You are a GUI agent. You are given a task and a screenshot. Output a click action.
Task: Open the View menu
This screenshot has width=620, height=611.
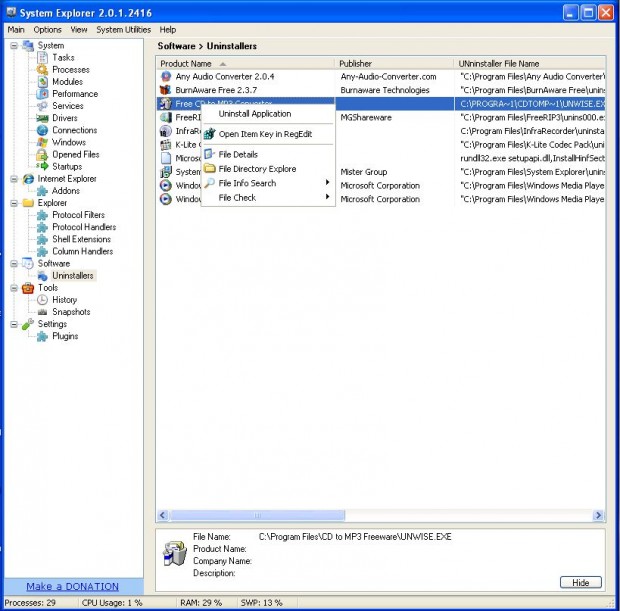click(x=79, y=30)
